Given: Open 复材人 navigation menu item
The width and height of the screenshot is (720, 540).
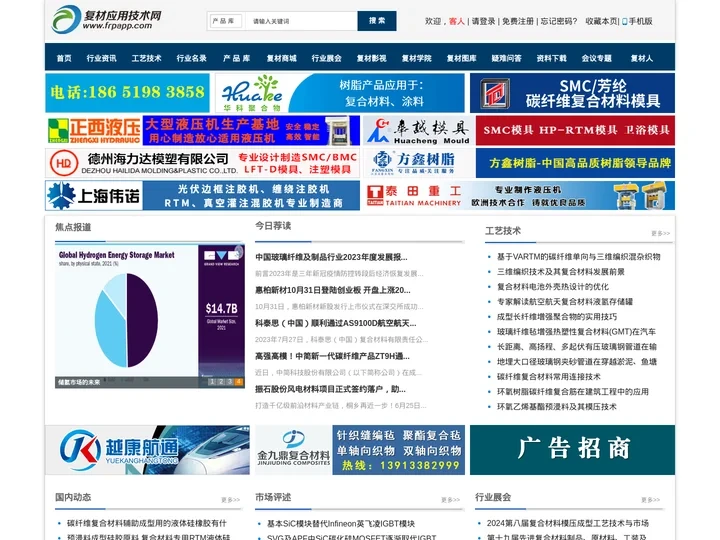Looking at the screenshot, I should pyautogui.click(x=641, y=58).
